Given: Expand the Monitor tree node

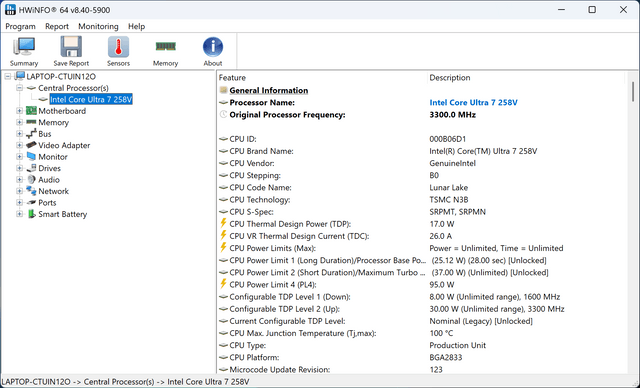Looking at the screenshot, I should pos(20,156).
